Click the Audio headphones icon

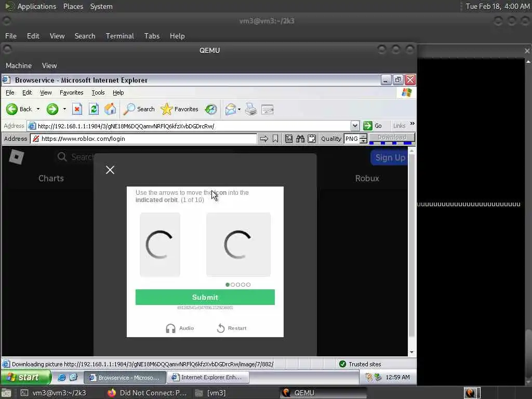pyautogui.click(x=170, y=328)
